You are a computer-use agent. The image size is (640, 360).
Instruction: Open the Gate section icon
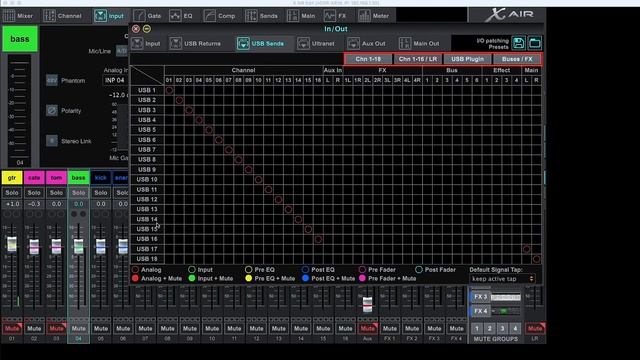coord(139,16)
